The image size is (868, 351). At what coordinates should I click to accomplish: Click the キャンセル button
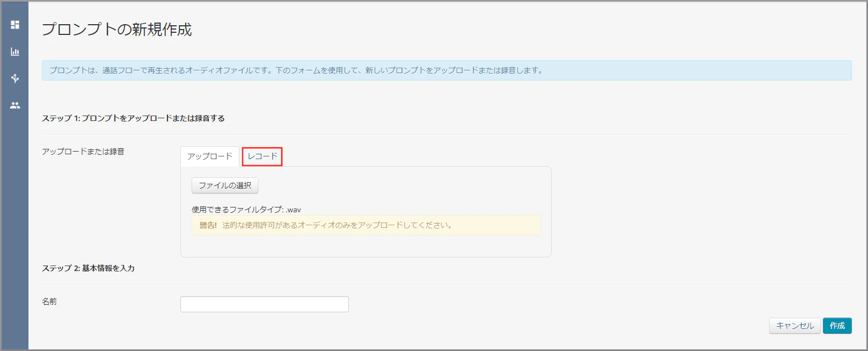tap(795, 326)
